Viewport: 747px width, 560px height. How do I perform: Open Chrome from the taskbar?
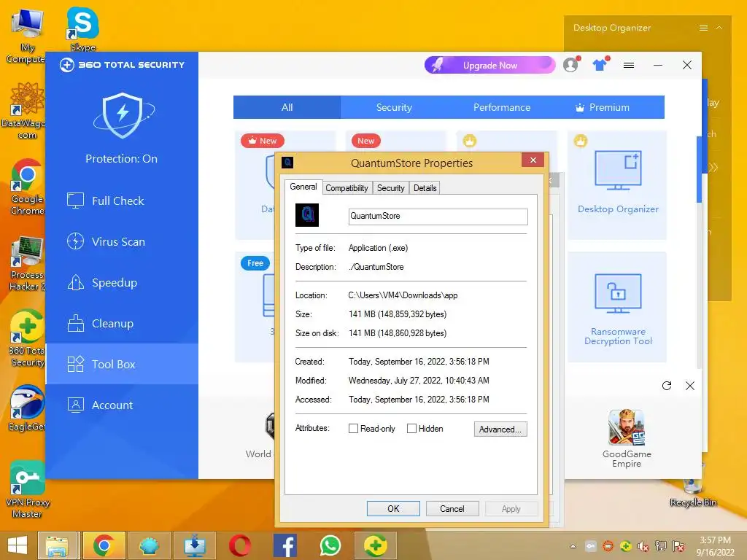[104, 545]
